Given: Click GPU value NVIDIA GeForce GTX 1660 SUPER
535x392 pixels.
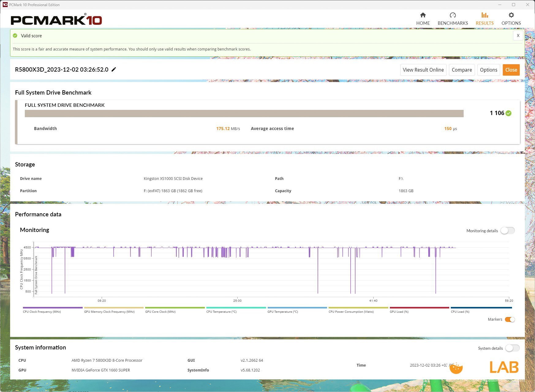Looking at the screenshot, I should (101, 370).
